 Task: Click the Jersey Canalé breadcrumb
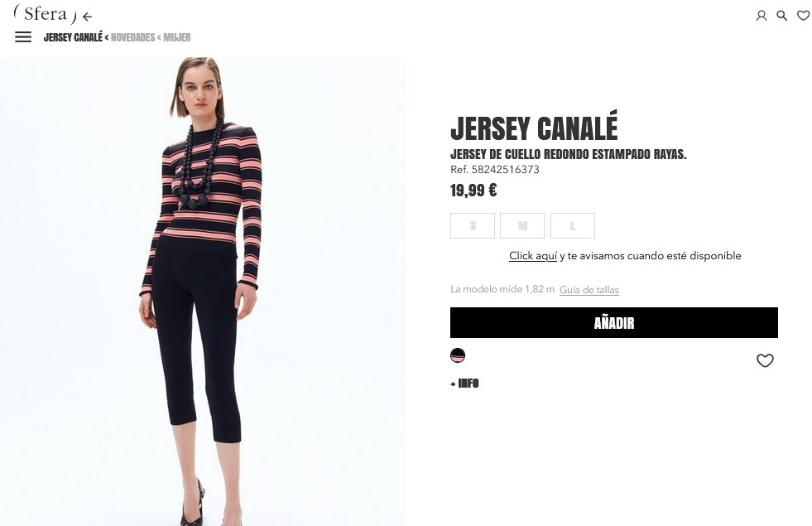(x=73, y=37)
